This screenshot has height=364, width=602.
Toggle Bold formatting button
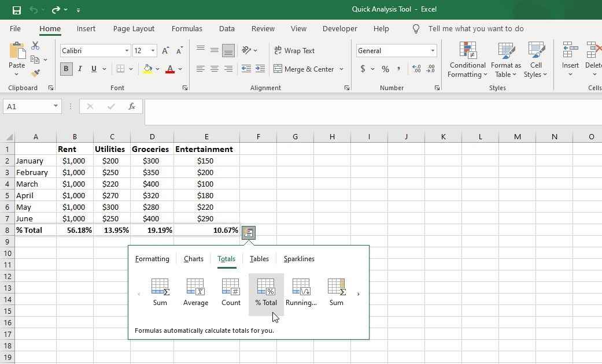66,69
